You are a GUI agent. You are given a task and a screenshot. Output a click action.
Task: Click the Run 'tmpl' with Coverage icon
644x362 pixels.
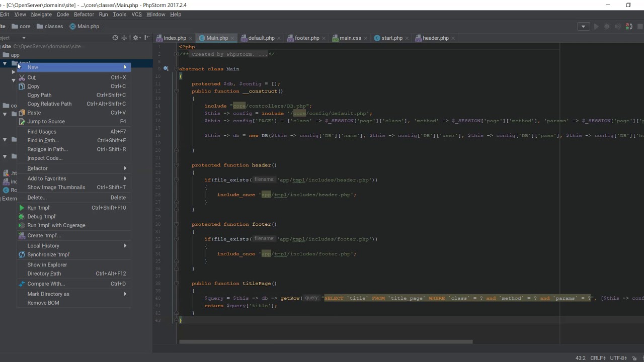pyautogui.click(x=22, y=225)
